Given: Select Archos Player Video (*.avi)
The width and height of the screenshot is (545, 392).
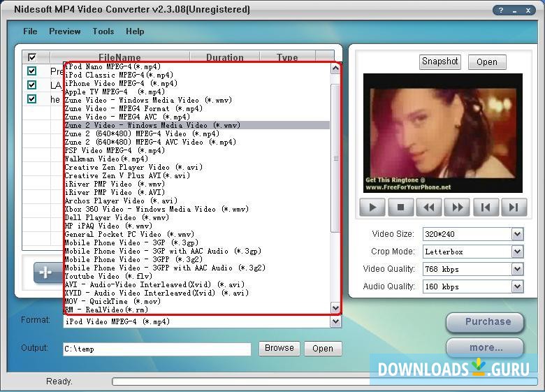Looking at the screenshot, I should point(197,201).
